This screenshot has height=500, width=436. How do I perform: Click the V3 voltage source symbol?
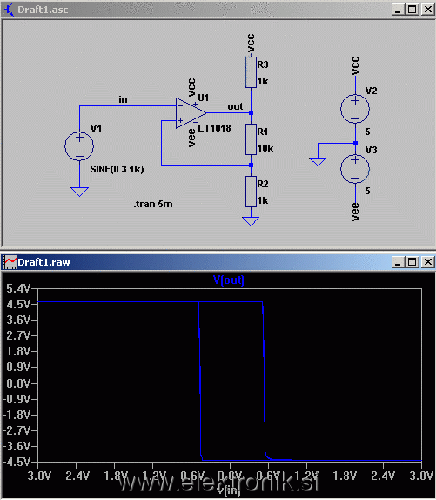355,169
